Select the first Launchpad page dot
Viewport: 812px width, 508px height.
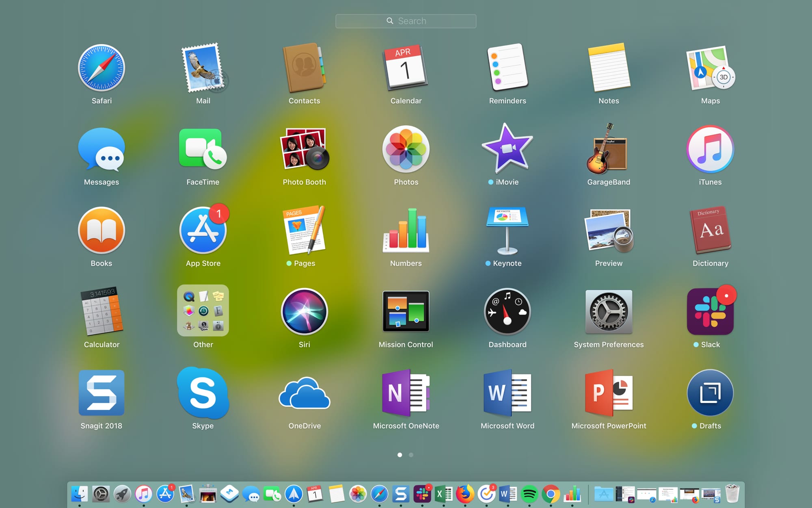pos(400,455)
